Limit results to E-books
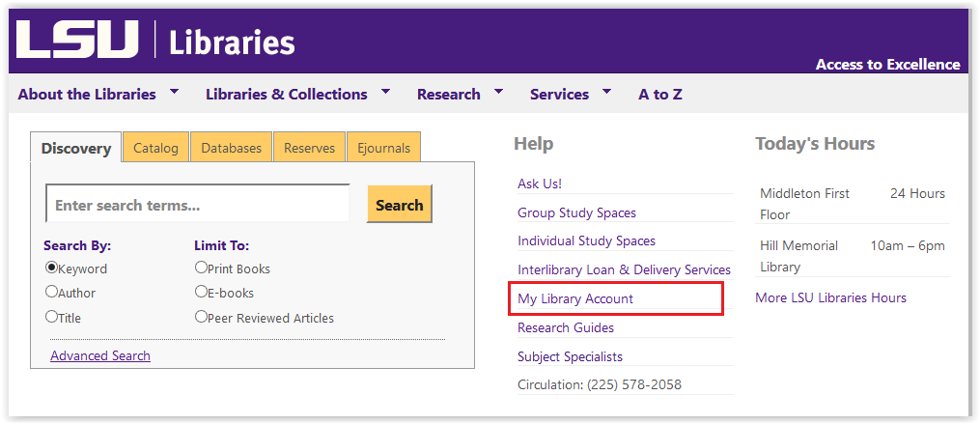The width and height of the screenshot is (980, 424). click(201, 292)
